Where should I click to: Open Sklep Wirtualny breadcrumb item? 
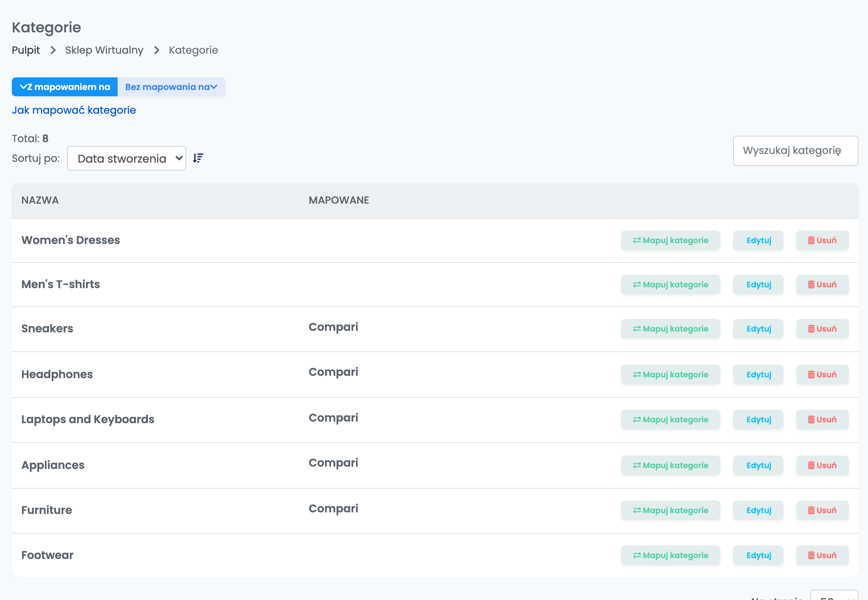(104, 50)
